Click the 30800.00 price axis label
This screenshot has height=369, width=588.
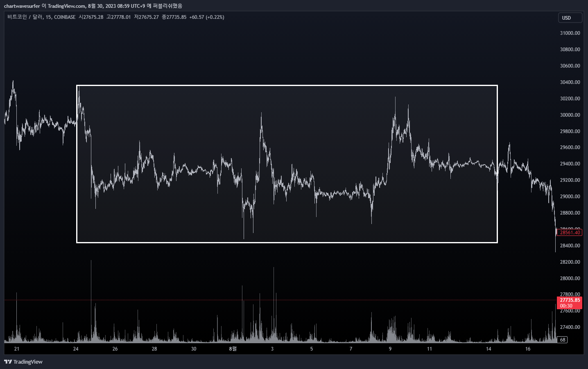click(x=570, y=50)
